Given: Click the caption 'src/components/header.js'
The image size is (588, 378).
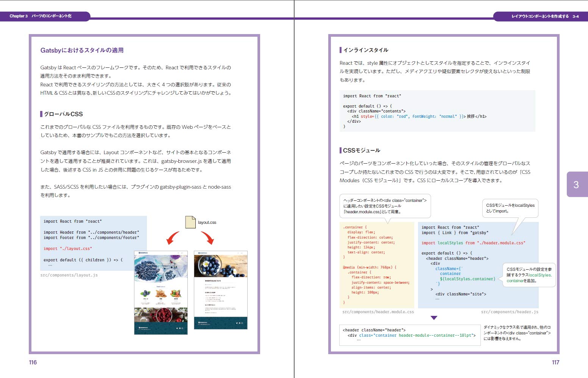Looking at the screenshot, I should (x=510, y=312).
